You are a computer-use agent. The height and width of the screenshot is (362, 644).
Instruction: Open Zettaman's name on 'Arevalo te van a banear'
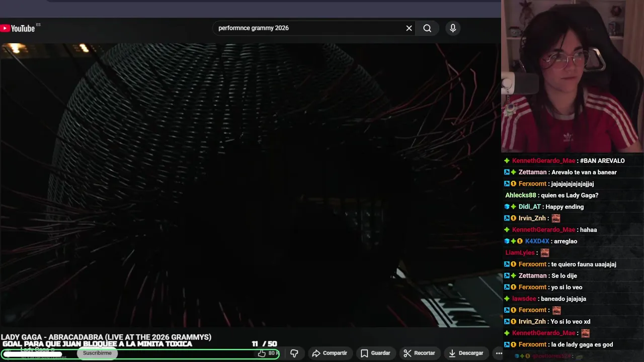[x=532, y=172]
